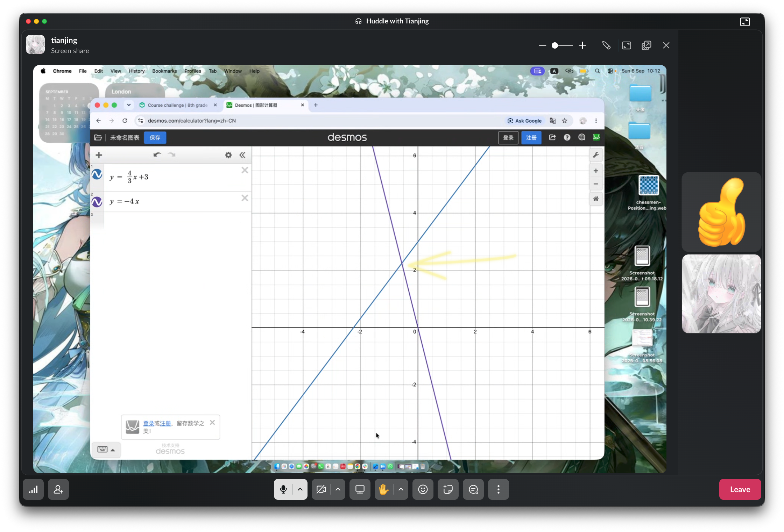Click the invite people icon

pos(58,489)
